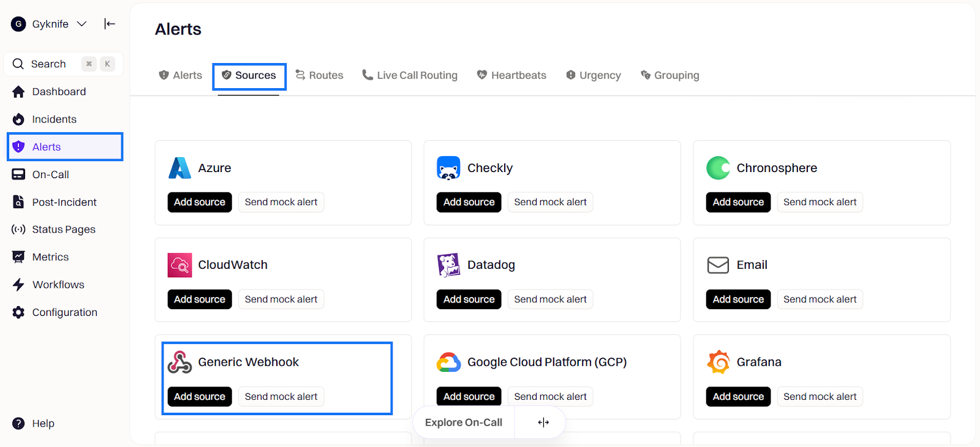Click the Configuration gear icon
Screen dimensions: 980x447
tap(18, 312)
